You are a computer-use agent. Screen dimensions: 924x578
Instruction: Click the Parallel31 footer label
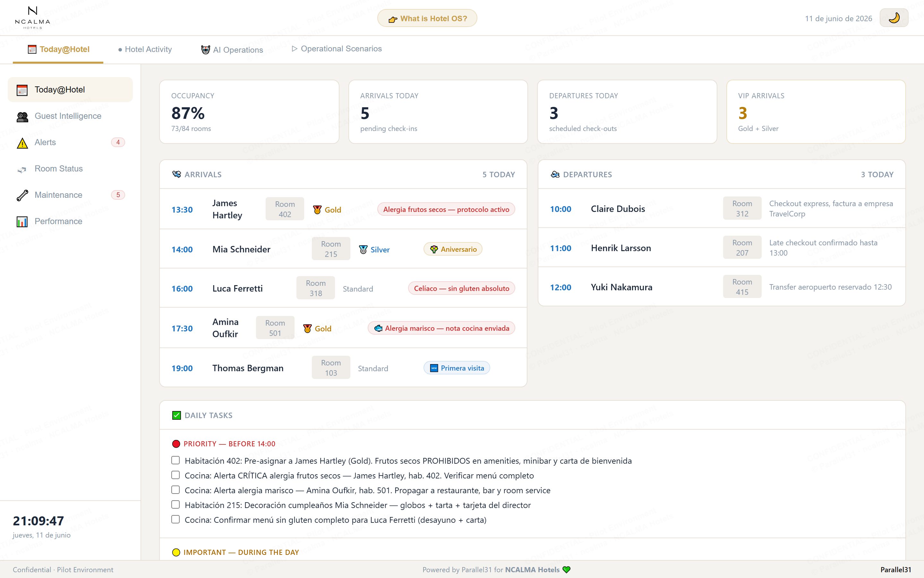[x=896, y=570]
